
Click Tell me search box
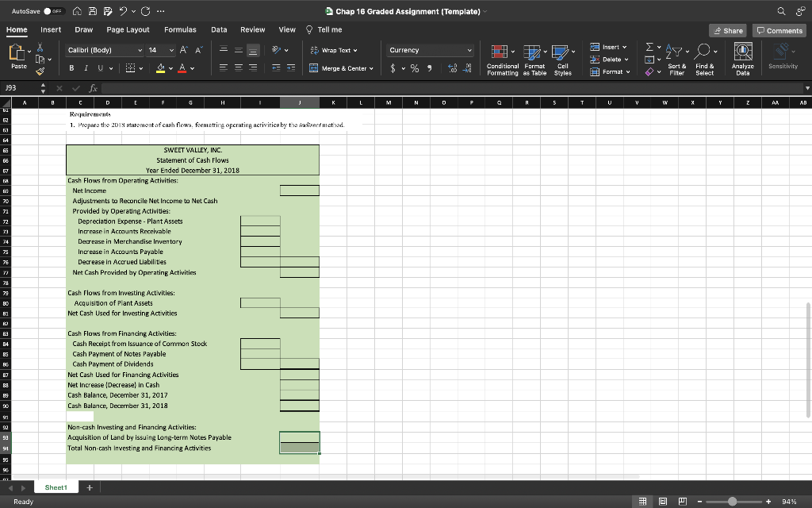(x=324, y=29)
